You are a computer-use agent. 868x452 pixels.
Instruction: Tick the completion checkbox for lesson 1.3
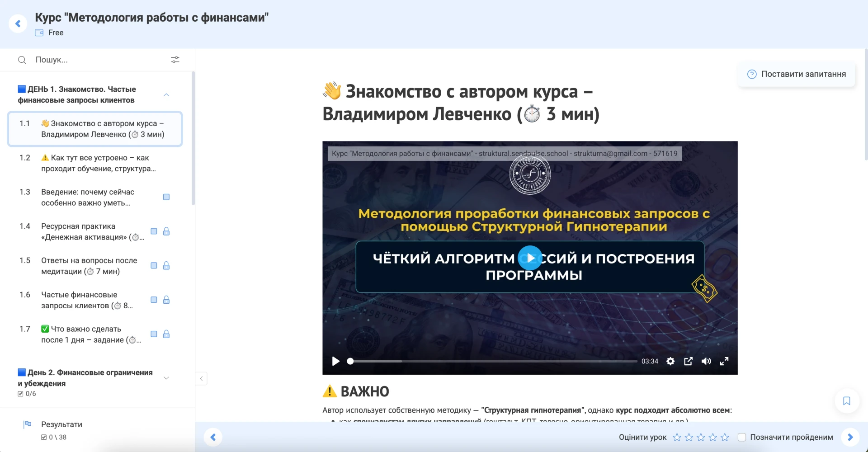(x=167, y=197)
